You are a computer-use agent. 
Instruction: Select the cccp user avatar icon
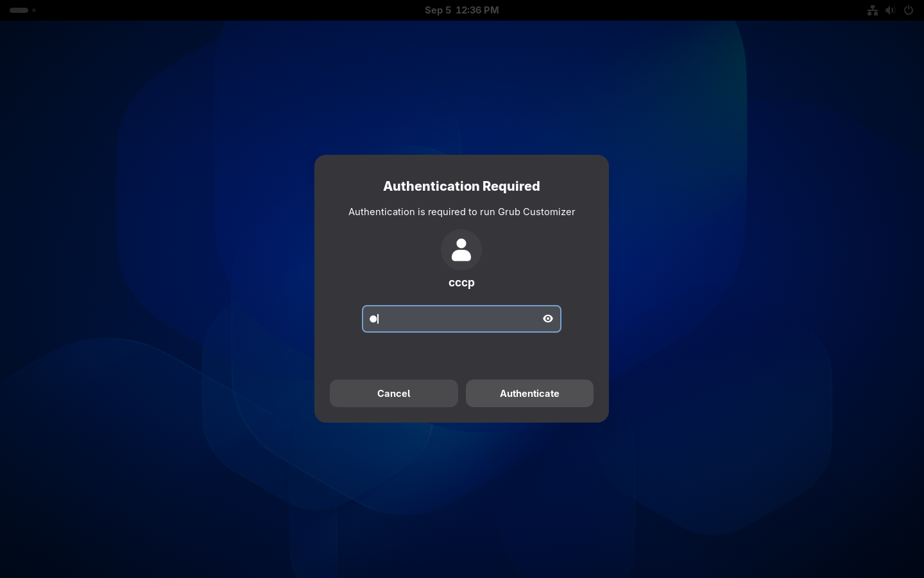point(461,250)
